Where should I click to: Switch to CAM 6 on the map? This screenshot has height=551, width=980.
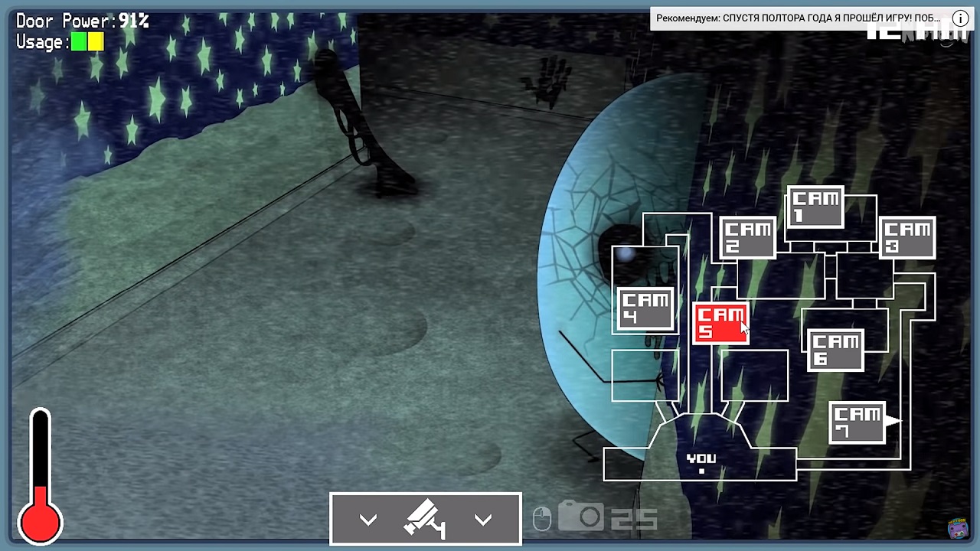click(835, 350)
